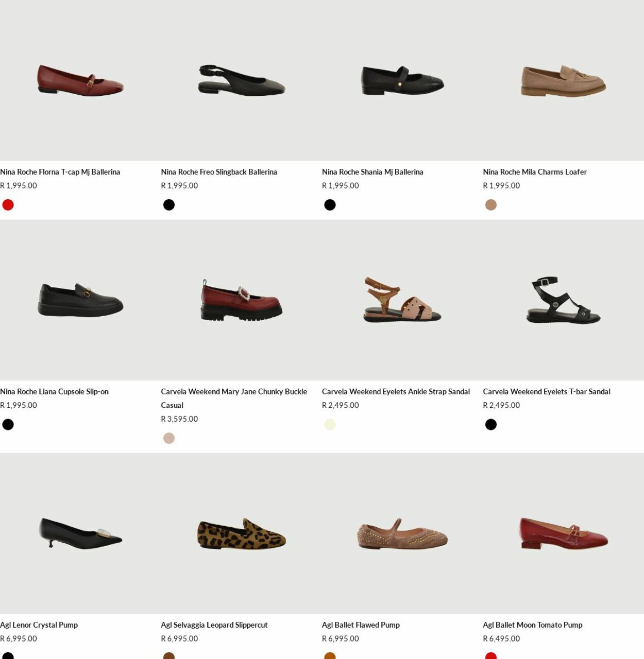Select red swatch for Florna T-cap Ballerina
644x659 pixels.
pos(8,205)
